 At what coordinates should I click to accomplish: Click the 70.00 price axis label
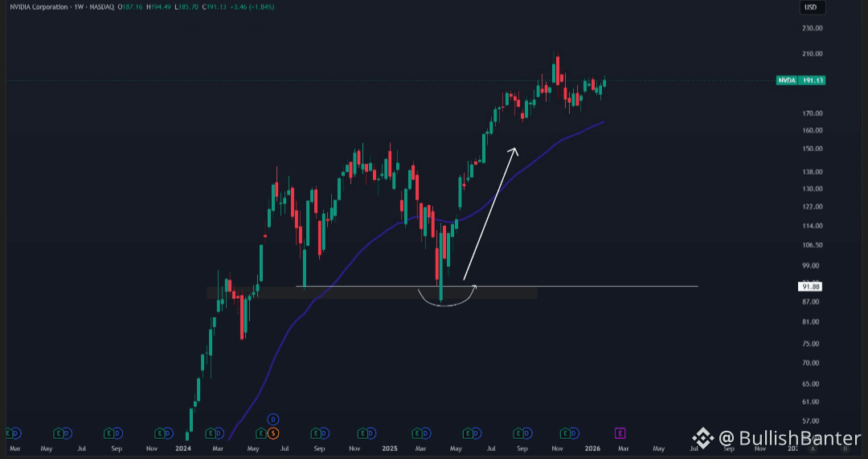(x=812, y=363)
